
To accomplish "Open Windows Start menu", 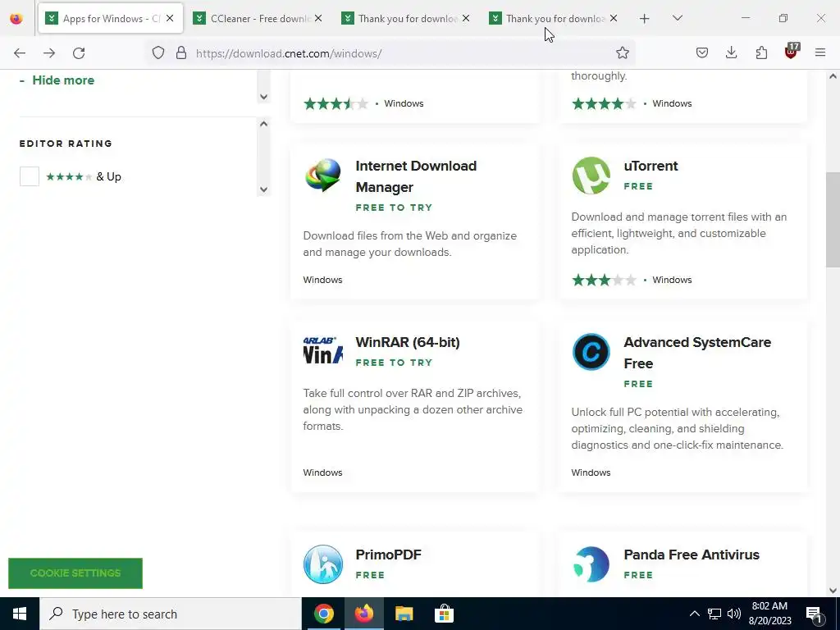I will tap(20, 614).
